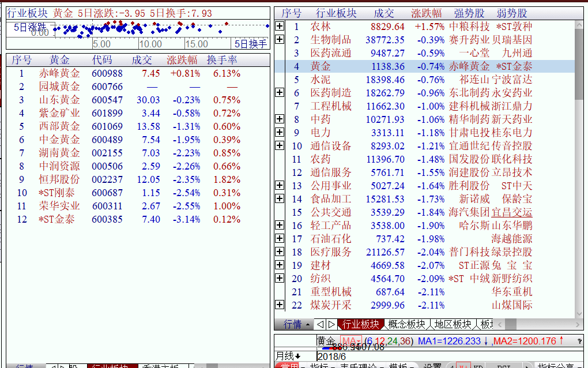Click the horizontal scrollbar left arrow beside tabs
Screen dimensions: 588x368
[x=500, y=325]
